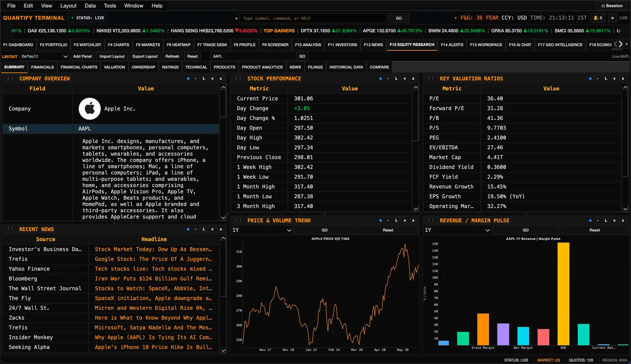Viewport: 631px width, 364px height.
Task: Grab the Recent News panel drag handle
Action: click(10, 229)
